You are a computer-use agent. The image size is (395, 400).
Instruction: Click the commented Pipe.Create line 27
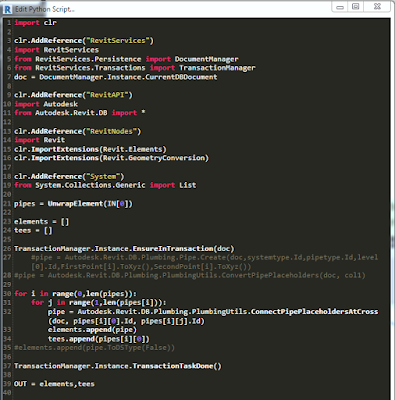[x=204, y=262]
